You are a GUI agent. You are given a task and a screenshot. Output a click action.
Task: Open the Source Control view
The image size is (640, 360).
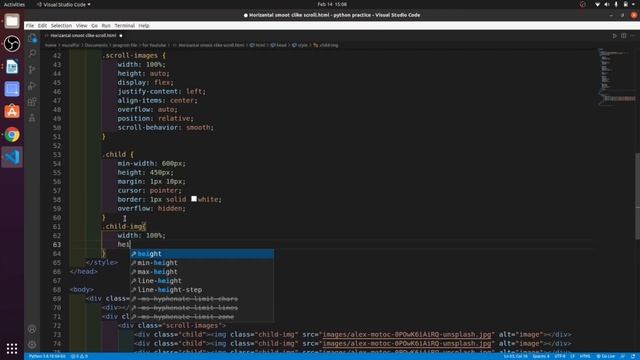pos(32,69)
